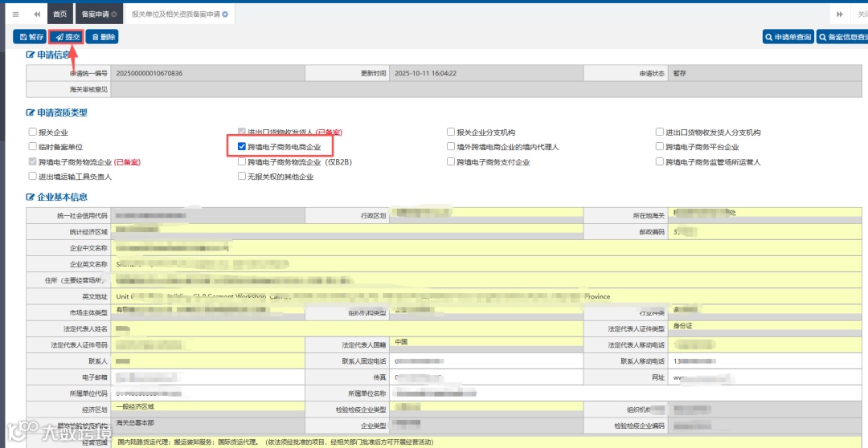Open 法定代表人证件类型 field showing 身份证
Screen dimensions: 868x448
point(764,326)
